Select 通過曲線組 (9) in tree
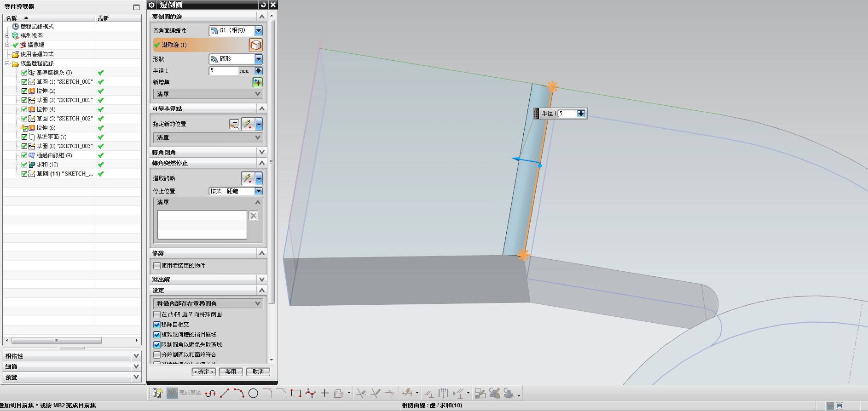This screenshot has width=868, height=411. [x=54, y=155]
